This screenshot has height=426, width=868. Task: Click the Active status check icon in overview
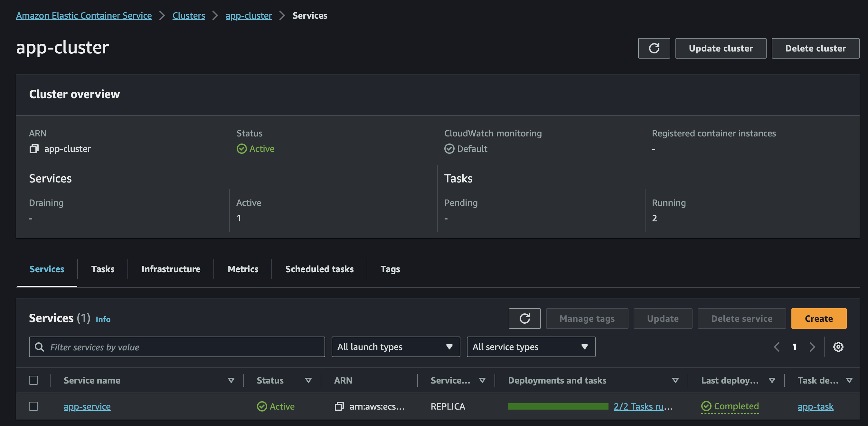241,149
